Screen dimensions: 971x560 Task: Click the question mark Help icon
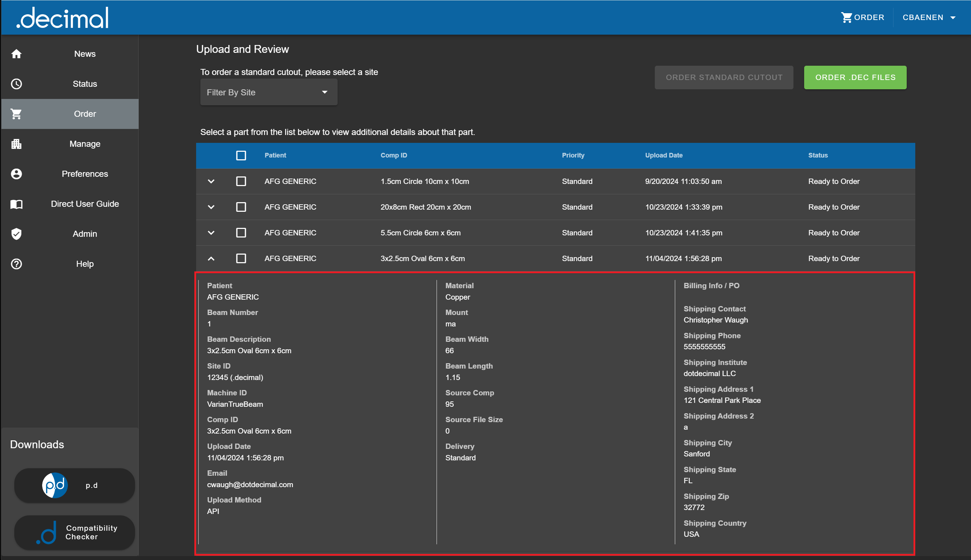16,264
